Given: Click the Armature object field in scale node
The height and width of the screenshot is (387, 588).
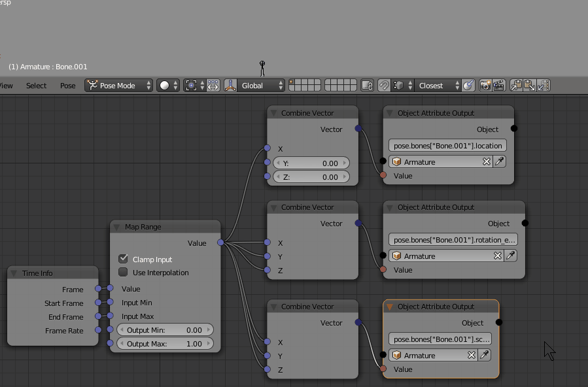Looking at the screenshot, I should [433, 355].
